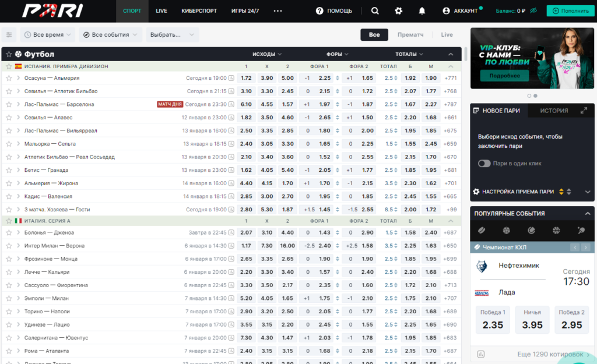Open Форы column dropdown
Screen dimensions: 597x364
[338, 54]
